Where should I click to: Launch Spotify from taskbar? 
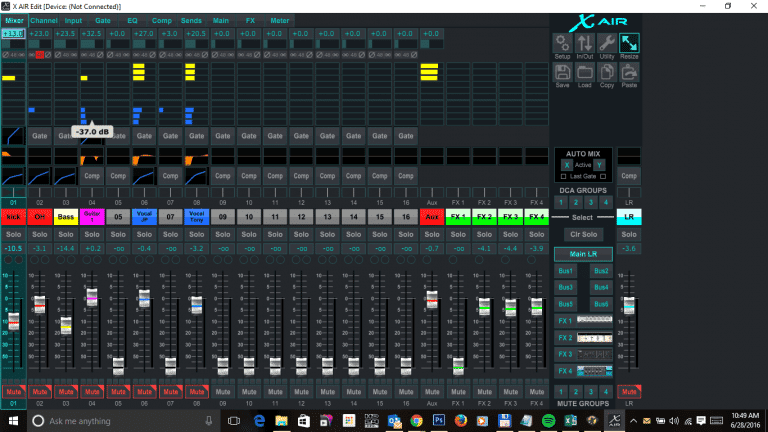[549, 421]
